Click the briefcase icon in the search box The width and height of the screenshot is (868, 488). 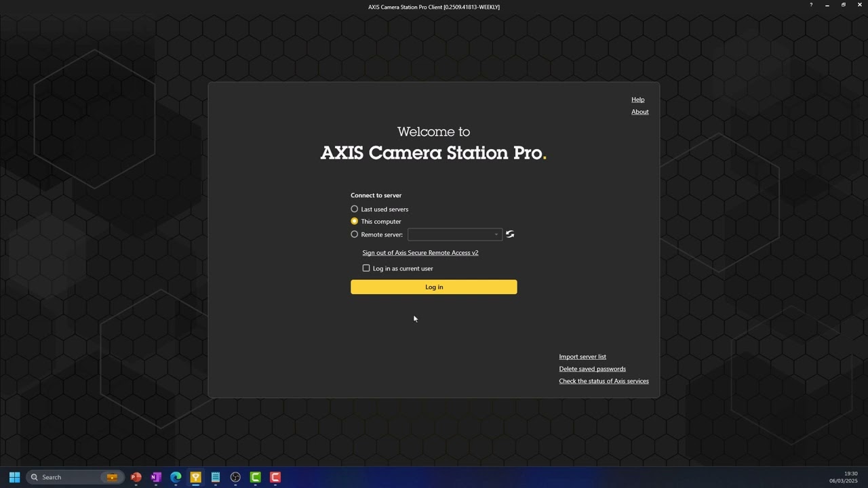(112, 477)
